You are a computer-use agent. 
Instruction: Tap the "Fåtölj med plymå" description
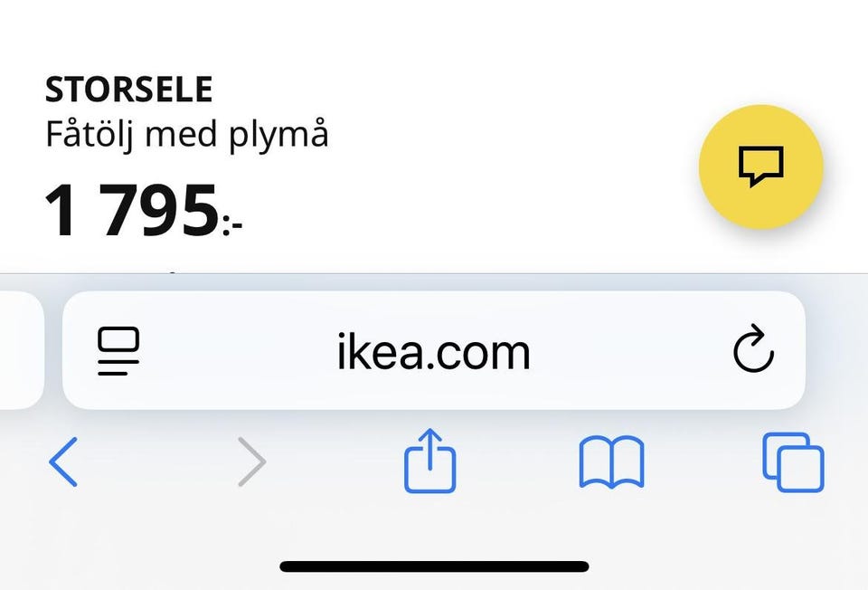click(x=186, y=136)
